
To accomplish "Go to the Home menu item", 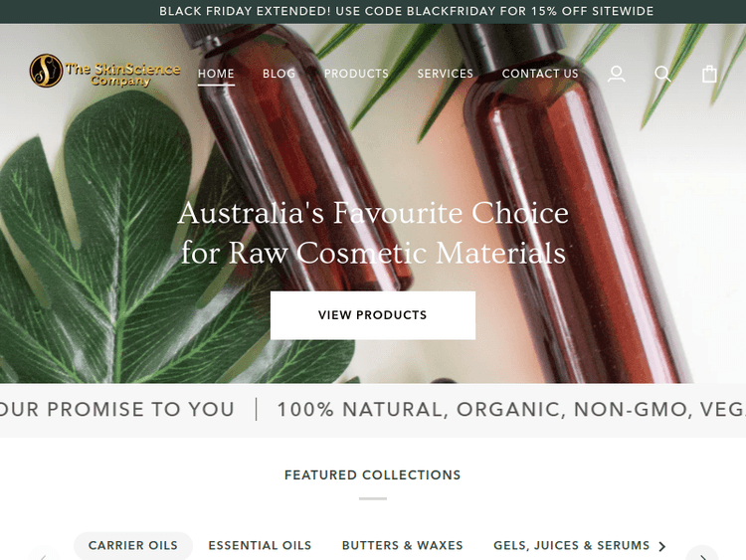I will (216, 74).
